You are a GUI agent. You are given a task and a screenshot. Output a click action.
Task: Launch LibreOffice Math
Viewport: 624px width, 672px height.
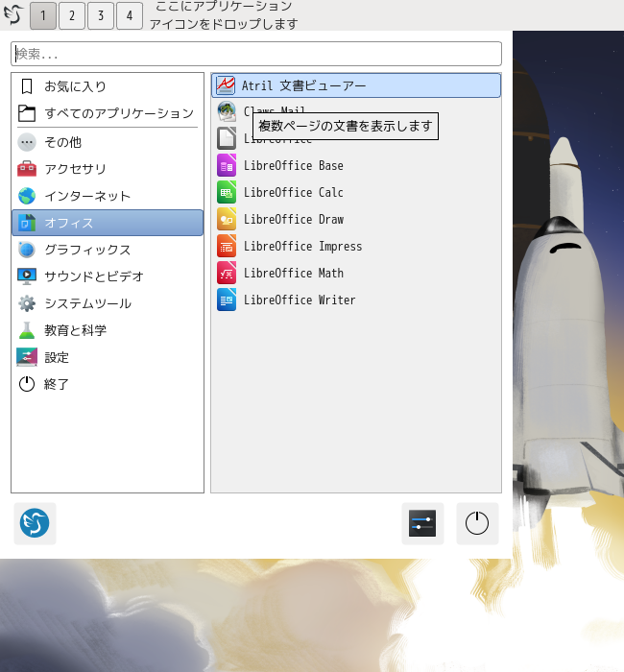[356, 274]
